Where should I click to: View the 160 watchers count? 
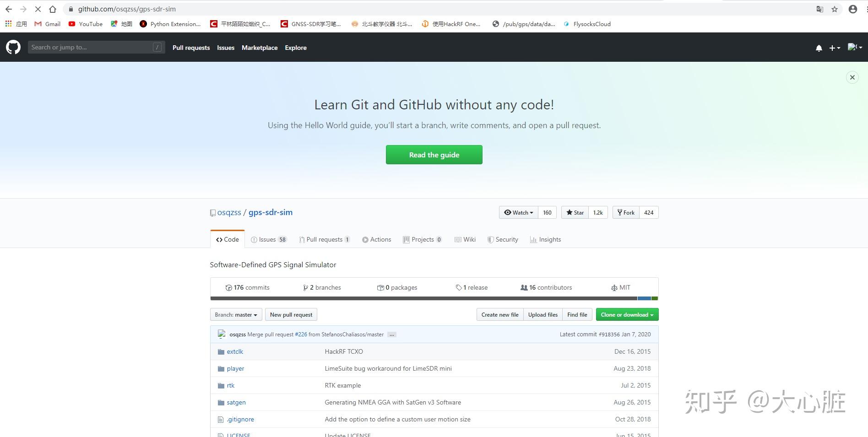tap(547, 212)
